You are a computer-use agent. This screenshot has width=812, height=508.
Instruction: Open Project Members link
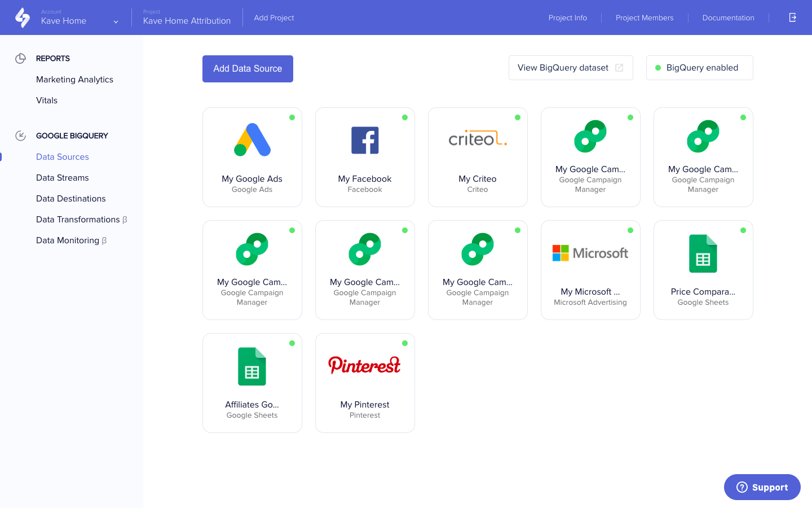[x=645, y=17]
